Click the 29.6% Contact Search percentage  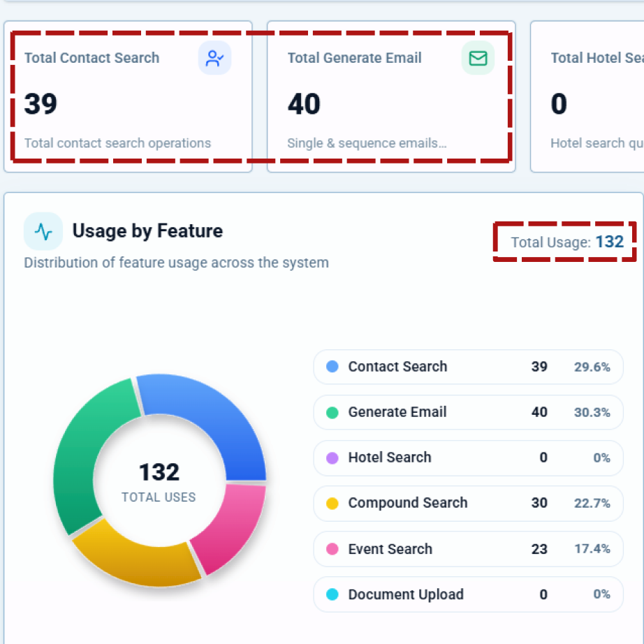click(592, 367)
